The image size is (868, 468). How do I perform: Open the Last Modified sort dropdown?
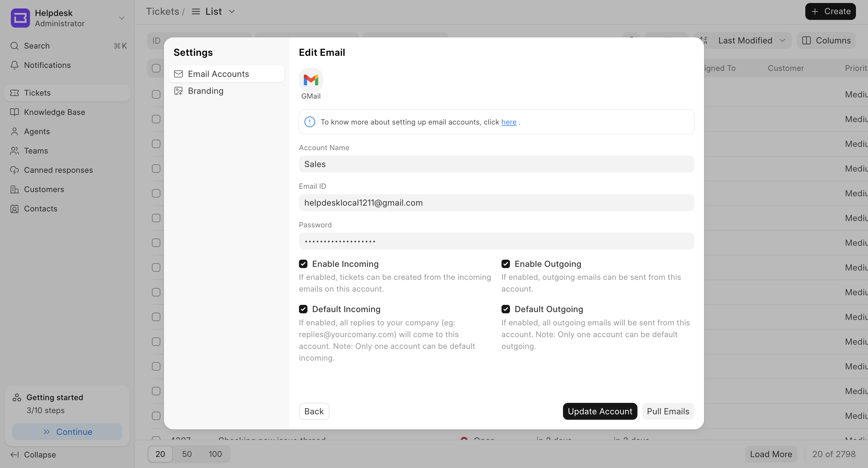click(751, 40)
